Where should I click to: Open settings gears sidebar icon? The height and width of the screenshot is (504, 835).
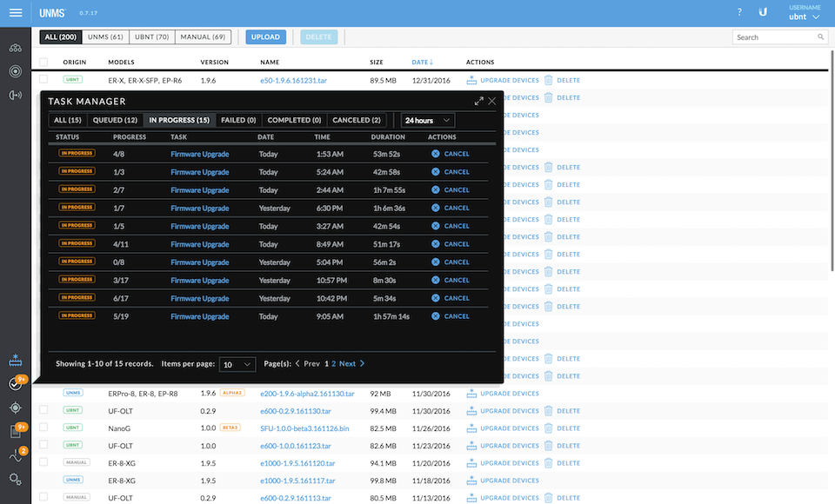[x=16, y=479]
